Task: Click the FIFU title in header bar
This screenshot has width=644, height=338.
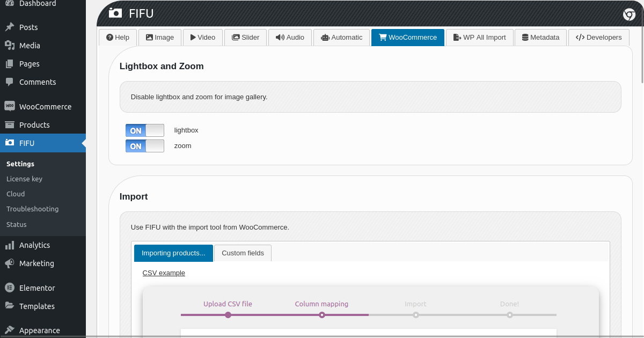Action: coord(141,13)
